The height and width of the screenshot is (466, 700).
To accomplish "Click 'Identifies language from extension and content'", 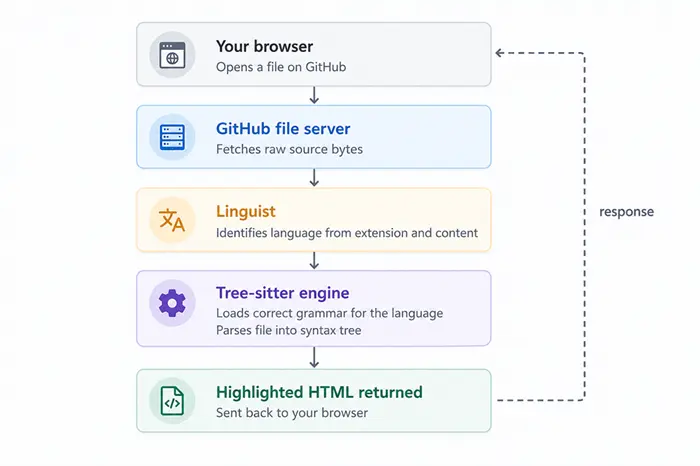I will [347, 233].
